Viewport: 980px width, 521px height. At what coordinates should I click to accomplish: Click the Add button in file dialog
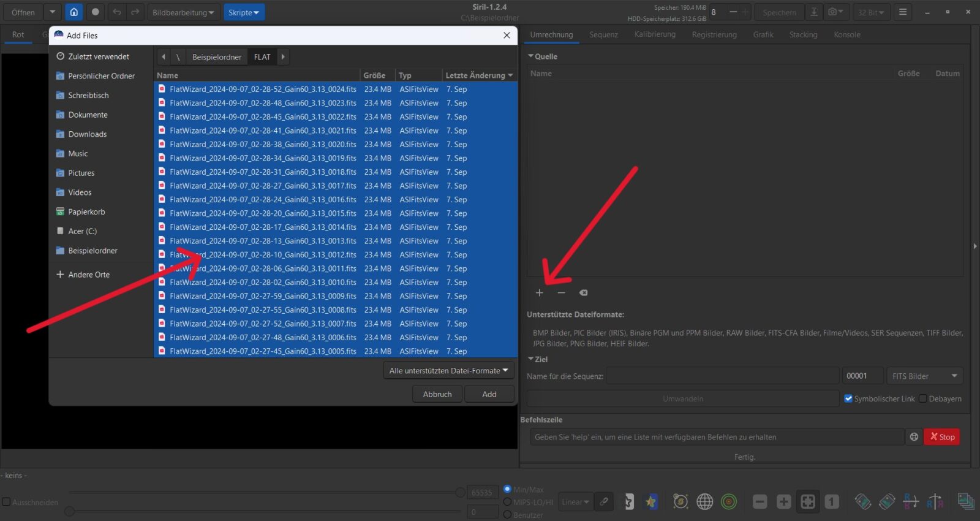tap(489, 394)
